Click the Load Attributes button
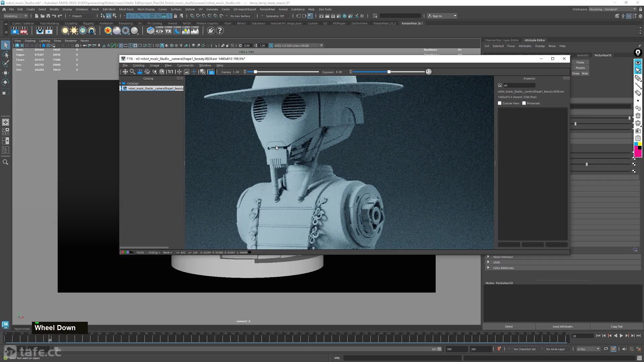This screenshot has height=362, width=644. pos(563,326)
